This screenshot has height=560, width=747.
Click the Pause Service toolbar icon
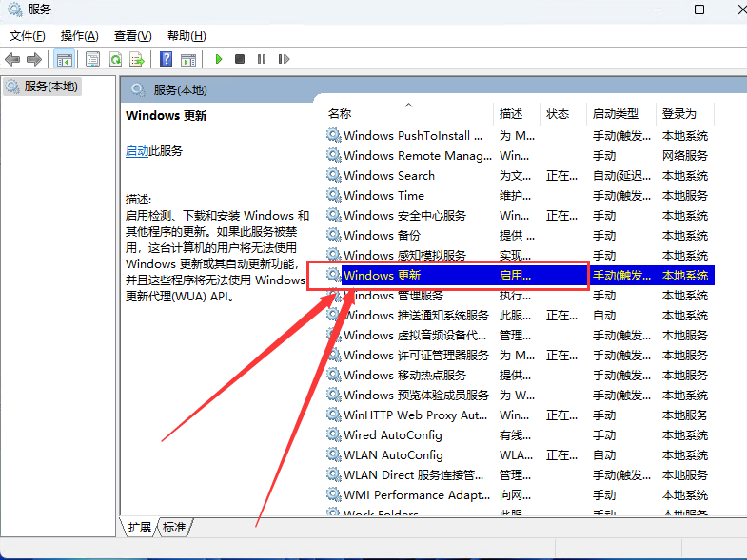[x=262, y=59]
